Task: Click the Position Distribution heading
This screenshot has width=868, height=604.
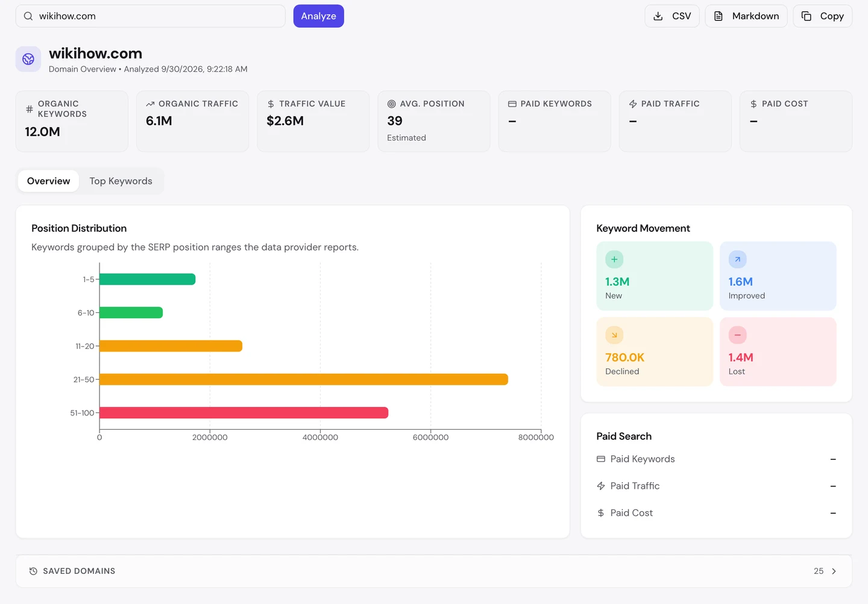Action: click(x=79, y=228)
